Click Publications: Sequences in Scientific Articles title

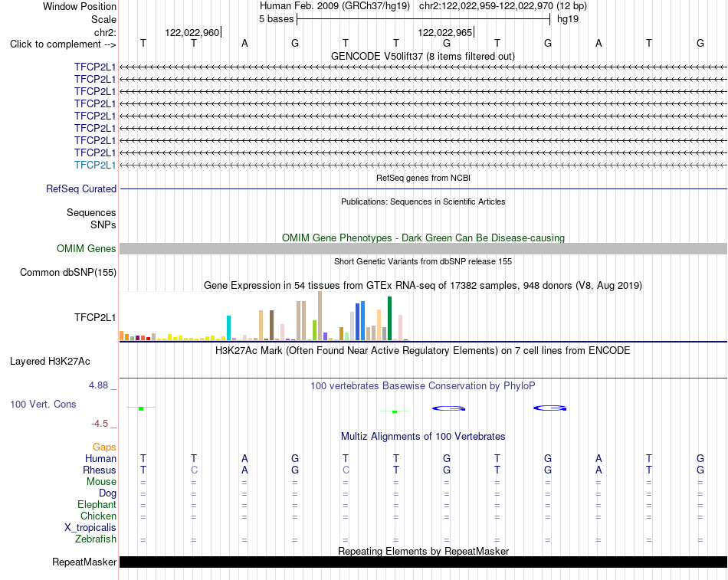click(x=423, y=202)
